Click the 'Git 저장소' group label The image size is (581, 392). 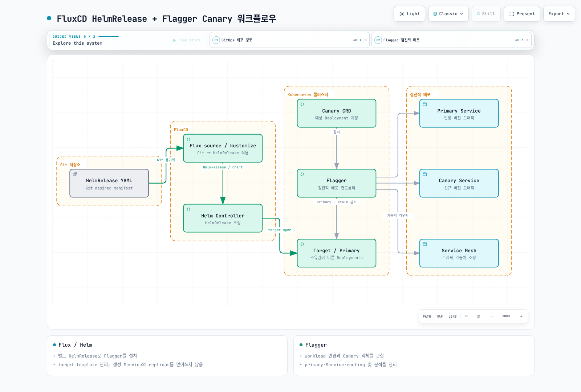70,165
